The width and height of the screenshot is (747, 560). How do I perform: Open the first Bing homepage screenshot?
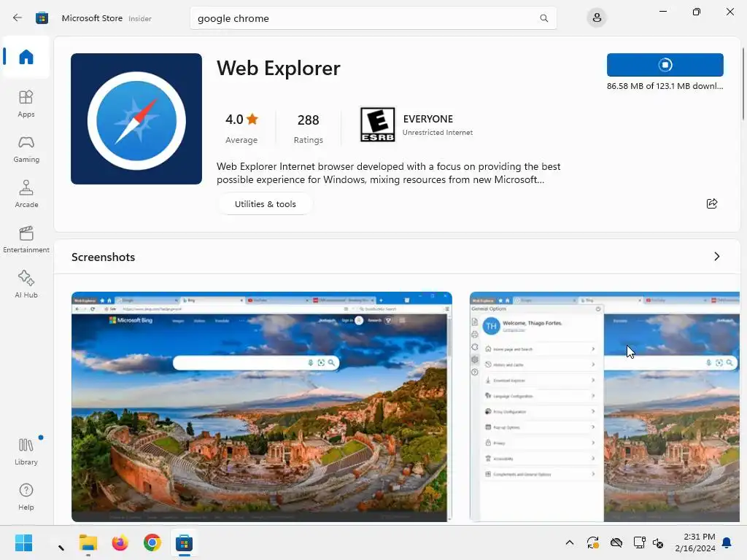point(262,407)
